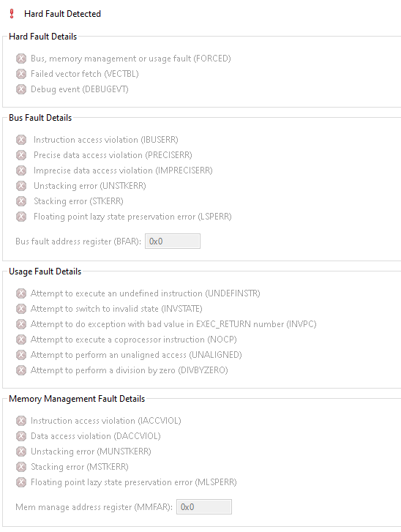This screenshot has height=532, width=401.
Task: Click the PRECISERR status indicator icon
Action: click(21, 155)
